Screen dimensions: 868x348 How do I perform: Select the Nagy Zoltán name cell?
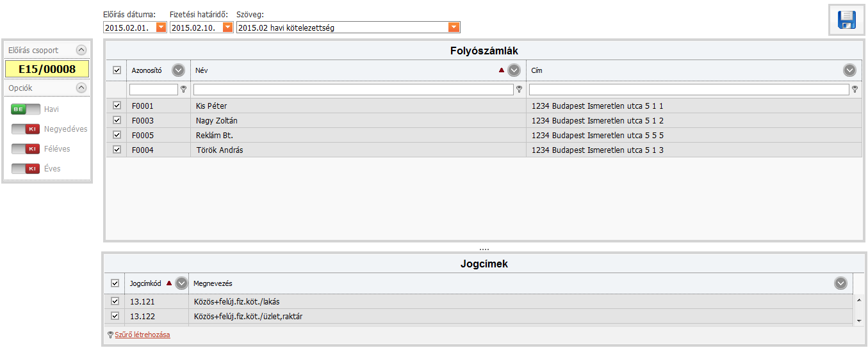[x=358, y=120]
